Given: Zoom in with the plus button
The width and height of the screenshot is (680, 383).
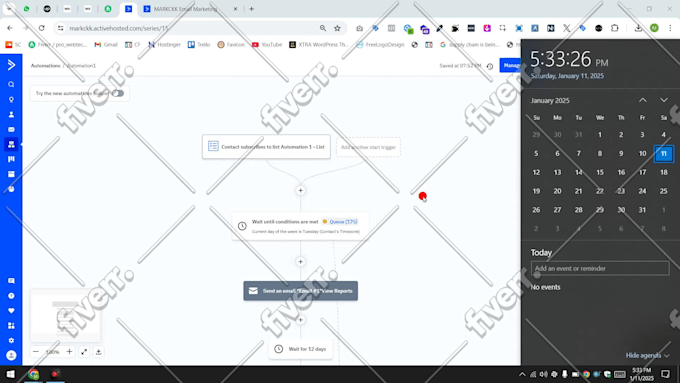Looking at the screenshot, I should click(69, 352).
